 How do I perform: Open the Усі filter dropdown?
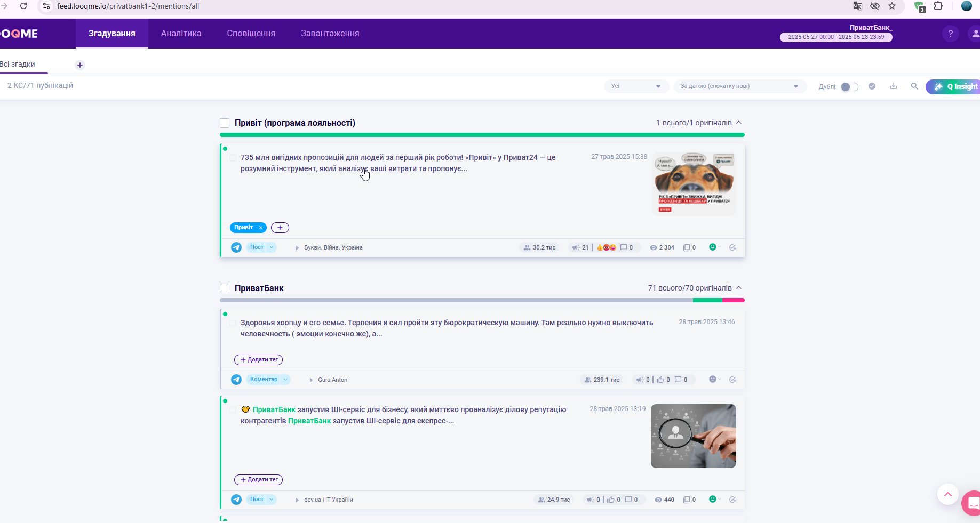pos(636,86)
